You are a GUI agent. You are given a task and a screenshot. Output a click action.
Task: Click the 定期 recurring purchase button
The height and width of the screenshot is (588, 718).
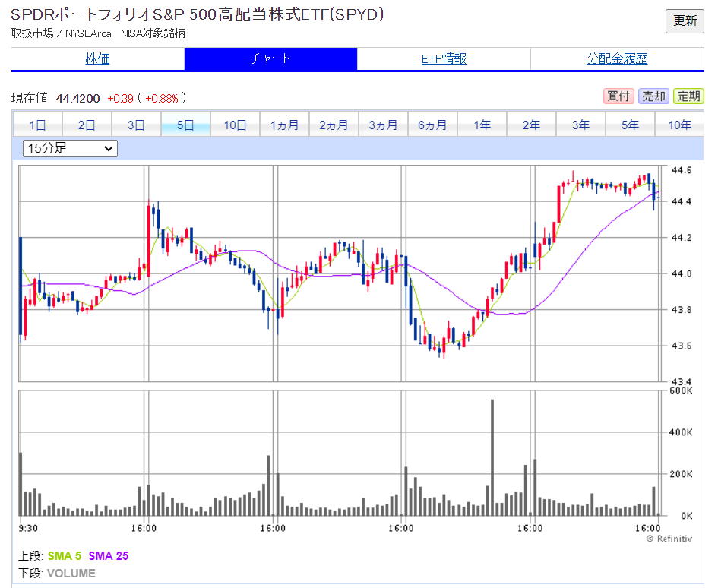tap(688, 96)
